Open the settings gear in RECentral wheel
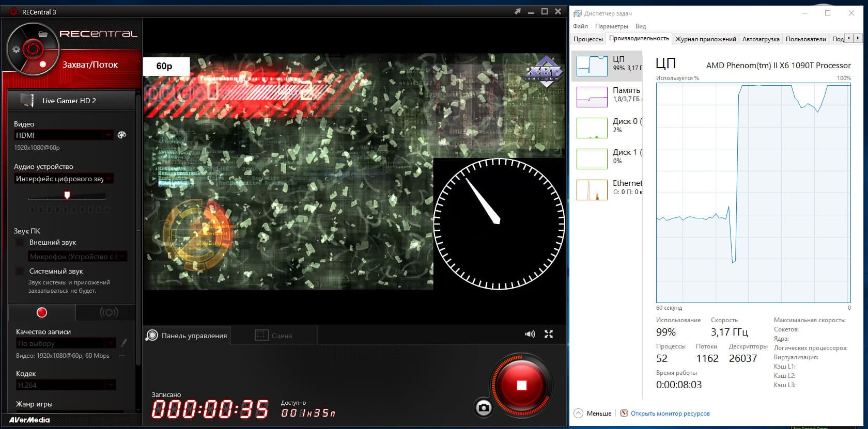This screenshot has height=429, width=868. (16, 50)
